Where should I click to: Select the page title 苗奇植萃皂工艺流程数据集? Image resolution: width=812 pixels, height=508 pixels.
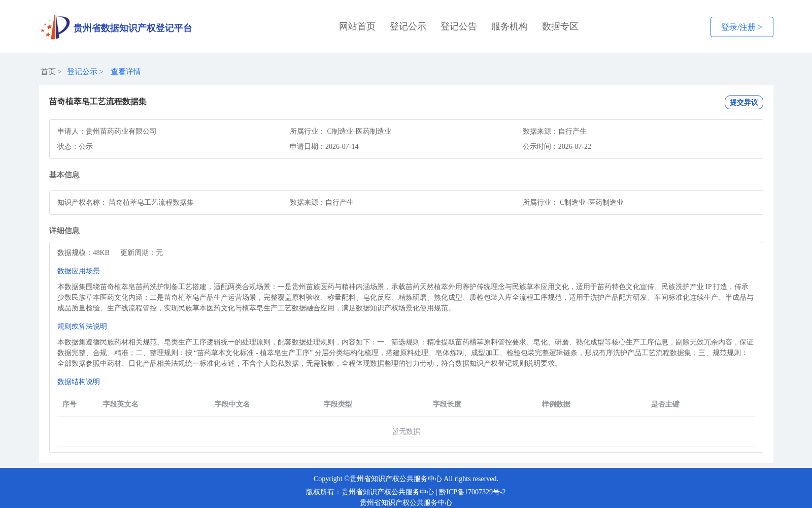click(x=98, y=102)
